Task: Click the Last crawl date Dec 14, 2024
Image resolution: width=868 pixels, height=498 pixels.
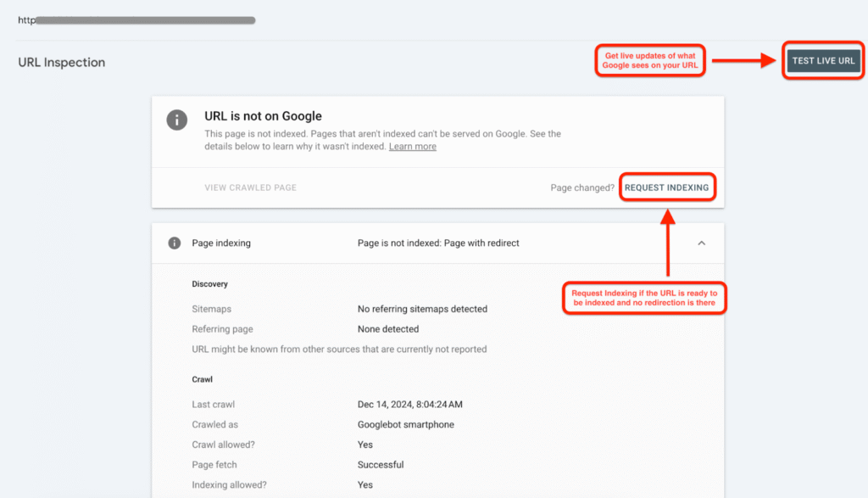Action: 409,405
